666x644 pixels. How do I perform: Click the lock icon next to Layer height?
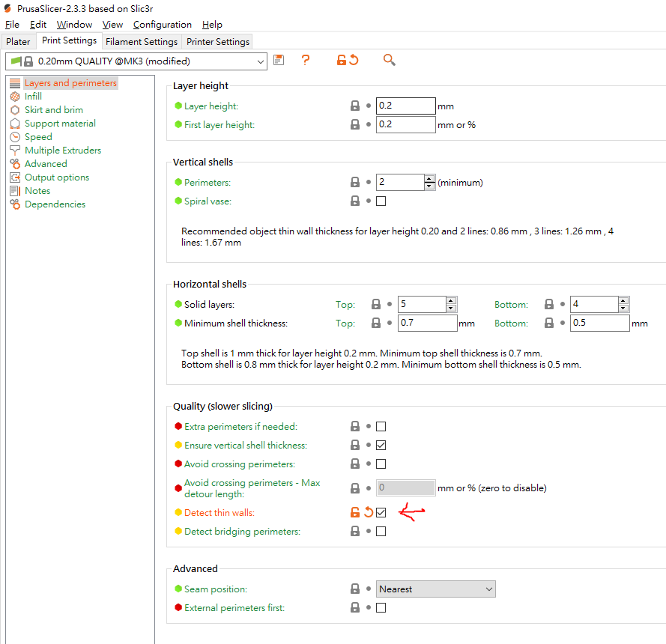click(x=355, y=106)
